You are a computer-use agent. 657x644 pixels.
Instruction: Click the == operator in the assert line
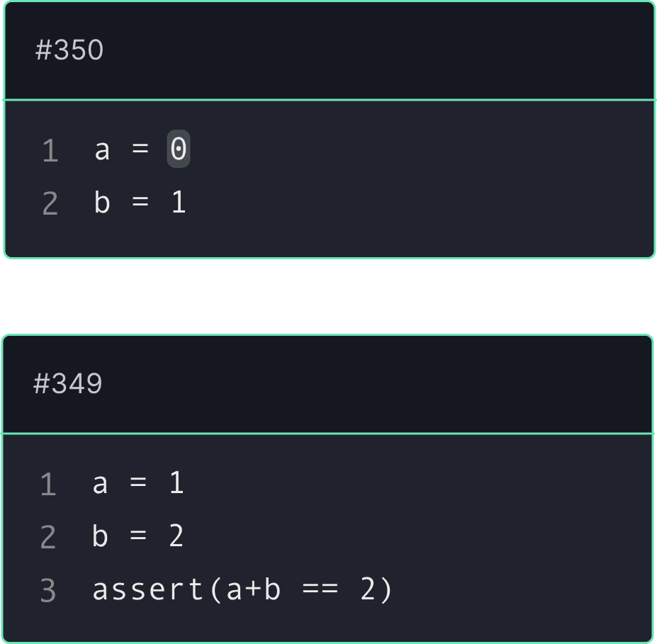(320, 588)
